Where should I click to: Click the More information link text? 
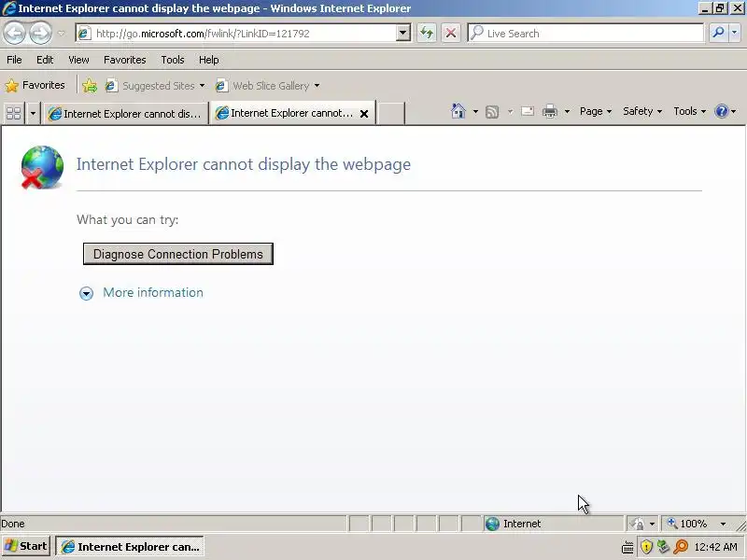(x=153, y=292)
